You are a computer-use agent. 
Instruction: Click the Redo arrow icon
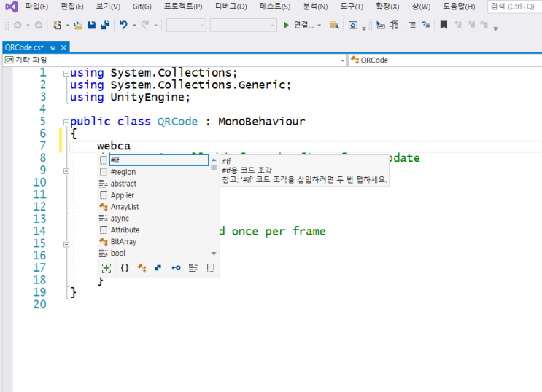click(145, 25)
